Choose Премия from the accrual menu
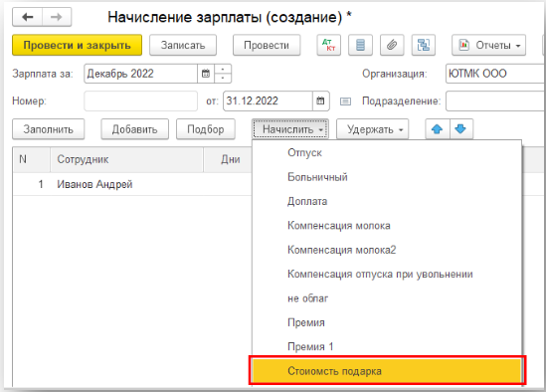 tap(387, 322)
